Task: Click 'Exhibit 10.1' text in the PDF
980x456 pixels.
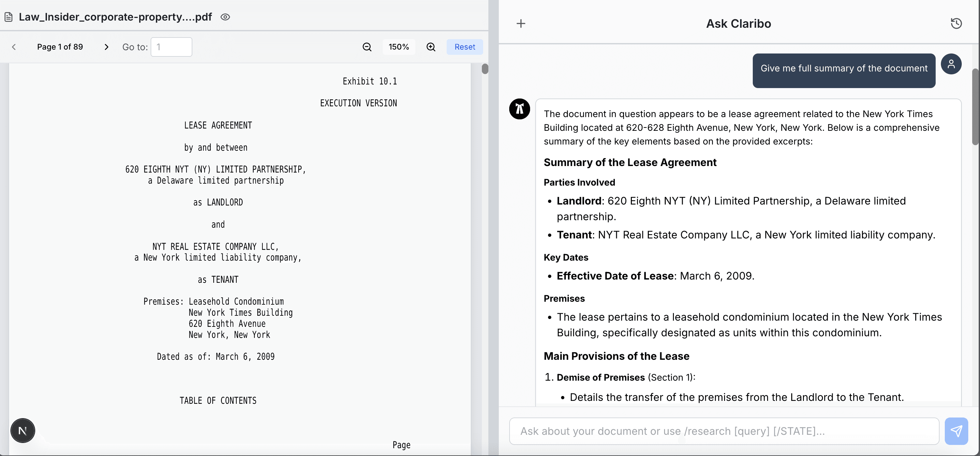Action: (x=369, y=82)
